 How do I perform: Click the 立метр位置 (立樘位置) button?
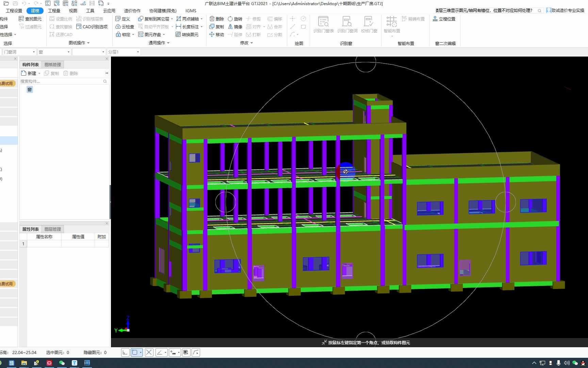(445, 19)
